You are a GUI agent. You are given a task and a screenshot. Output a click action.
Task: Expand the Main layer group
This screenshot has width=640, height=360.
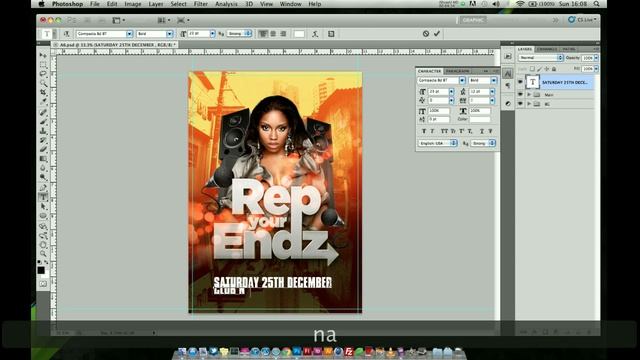click(x=529, y=94)
